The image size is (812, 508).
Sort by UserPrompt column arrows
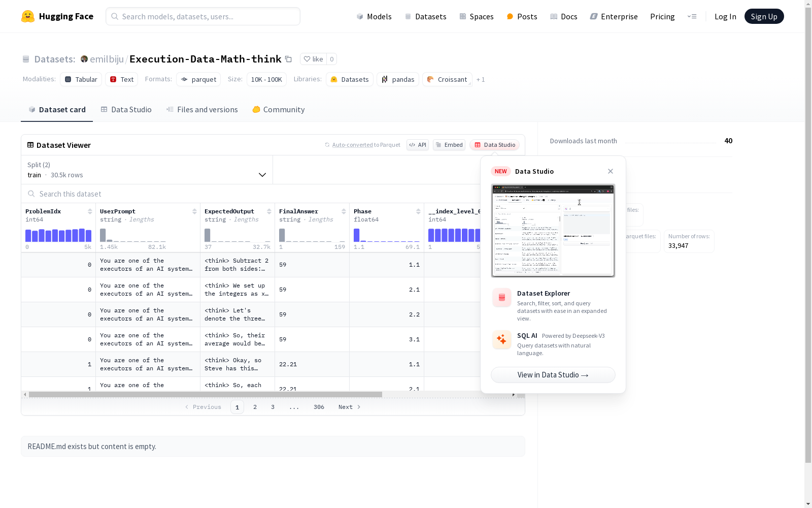[x=194, y=211]
